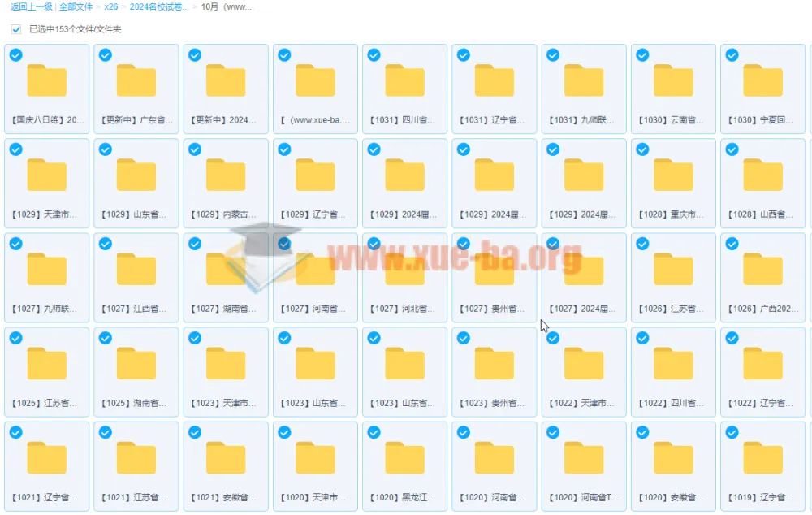Open the 【1028】重庆市 folder icon
Screen dimensions: 812x515
tap(673, 175)
